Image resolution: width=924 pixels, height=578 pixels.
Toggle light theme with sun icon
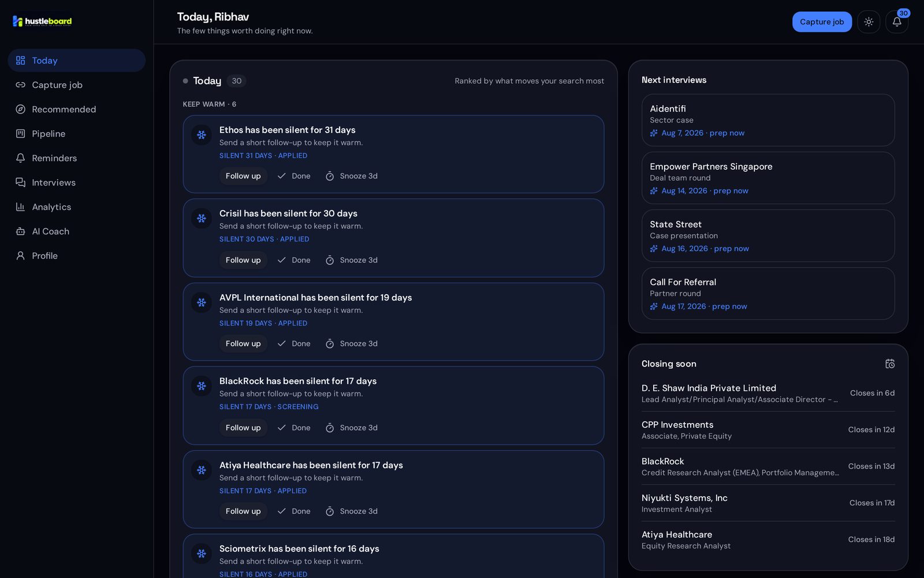(x=869, y=22)
